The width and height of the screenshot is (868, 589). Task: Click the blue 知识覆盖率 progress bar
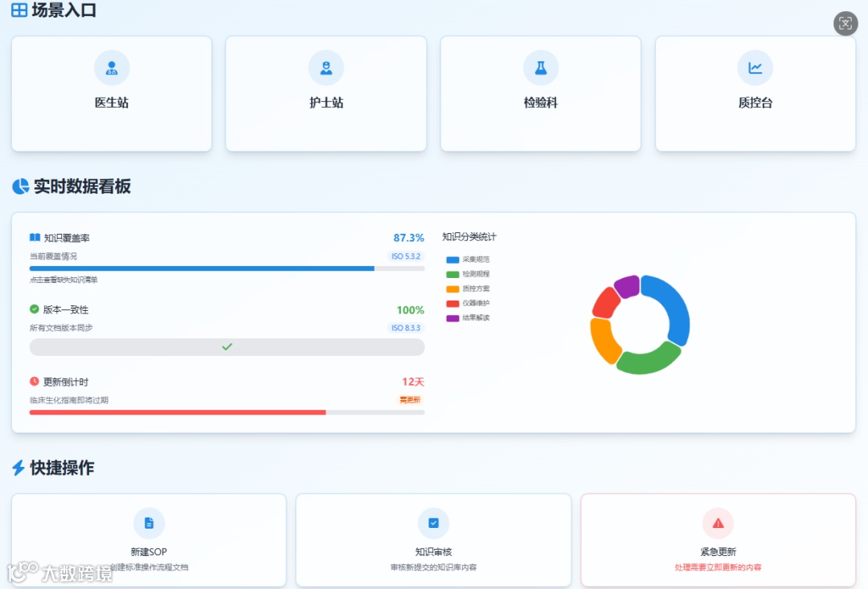227,268
